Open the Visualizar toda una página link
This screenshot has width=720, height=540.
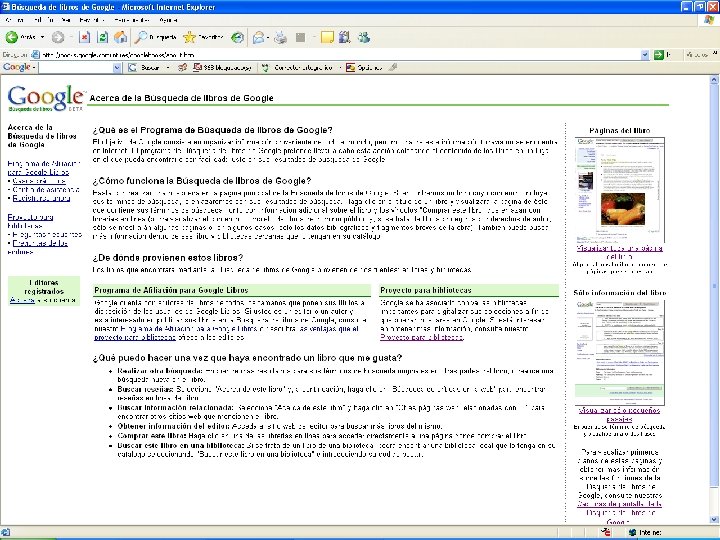click(x=619, y=252)
